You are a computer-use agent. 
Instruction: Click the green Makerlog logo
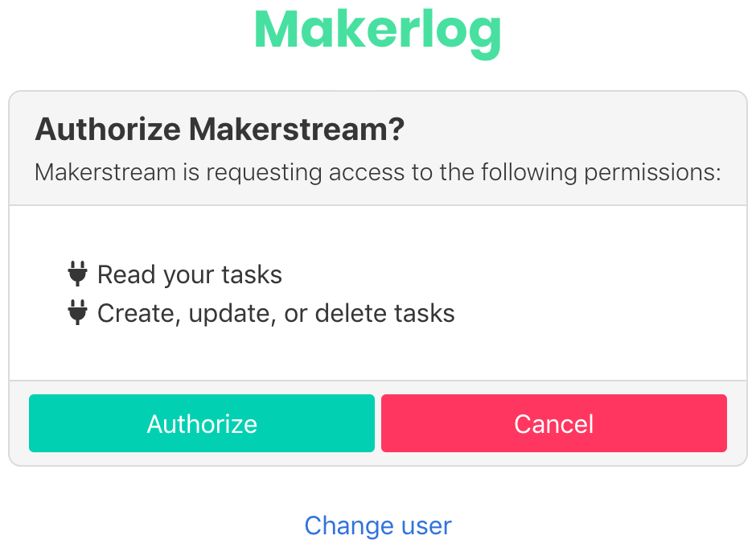(x=378, y=31)
